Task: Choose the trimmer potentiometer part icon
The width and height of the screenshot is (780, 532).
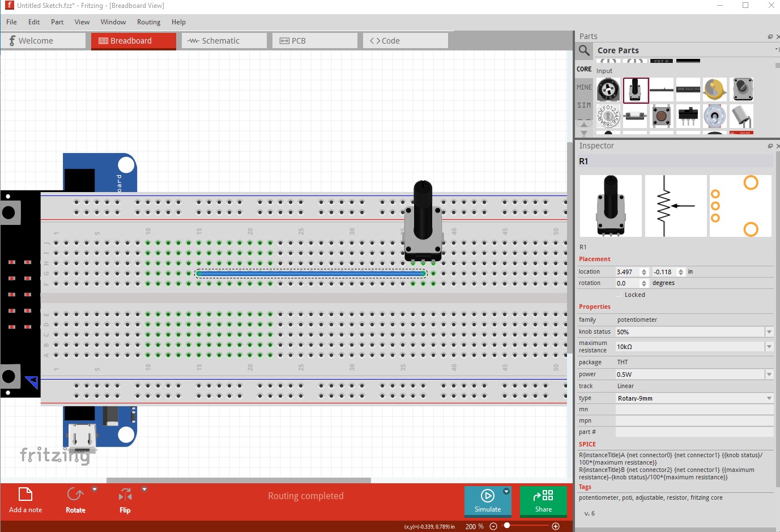Action: click(x=608, y=90)
